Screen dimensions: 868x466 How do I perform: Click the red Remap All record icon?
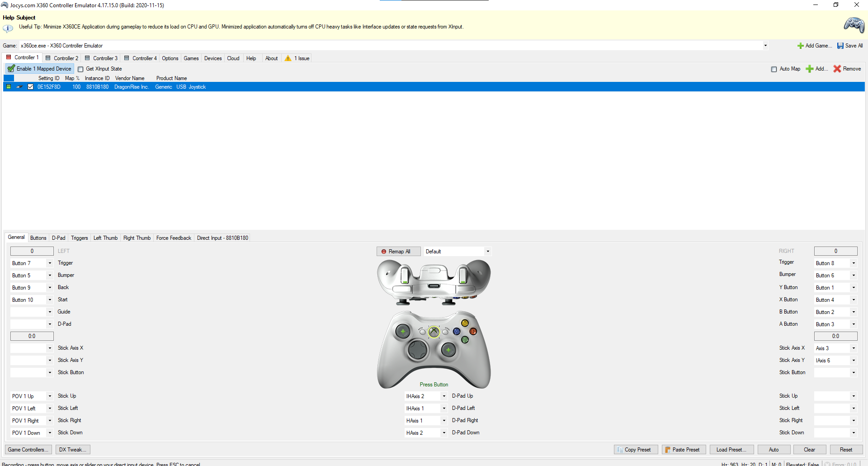point(384,252)
